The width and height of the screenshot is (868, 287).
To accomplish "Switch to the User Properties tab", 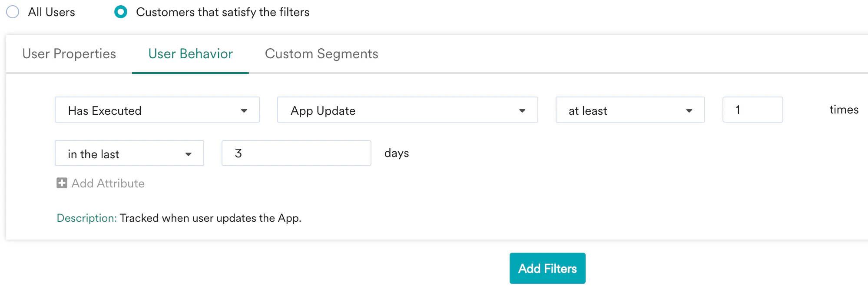I will click(x=69, y=53).
